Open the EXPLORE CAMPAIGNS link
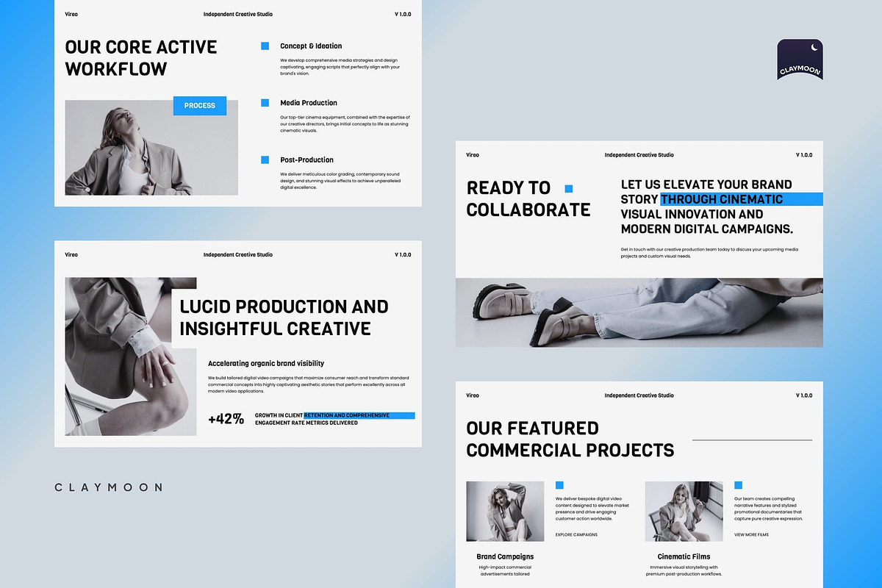Screen dimensions: 882x588 pos(576,535)
